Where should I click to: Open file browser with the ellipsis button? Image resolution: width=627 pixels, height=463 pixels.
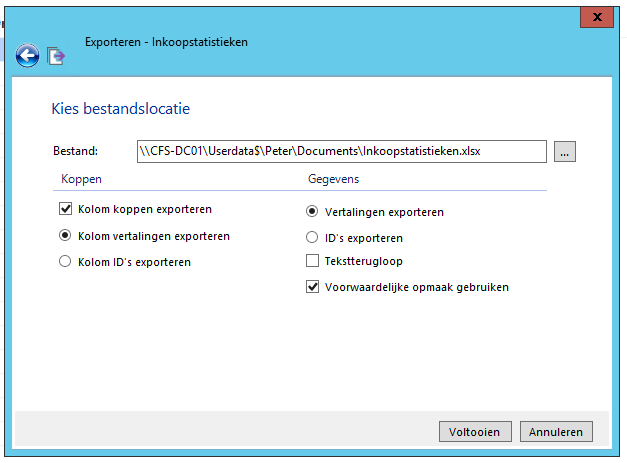coord(565,152)
